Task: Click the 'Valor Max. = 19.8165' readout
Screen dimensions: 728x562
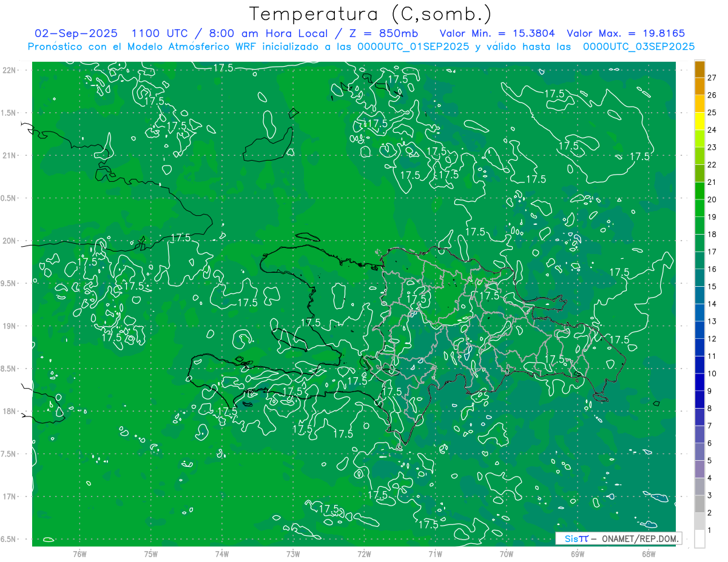Action: (625, 33)
